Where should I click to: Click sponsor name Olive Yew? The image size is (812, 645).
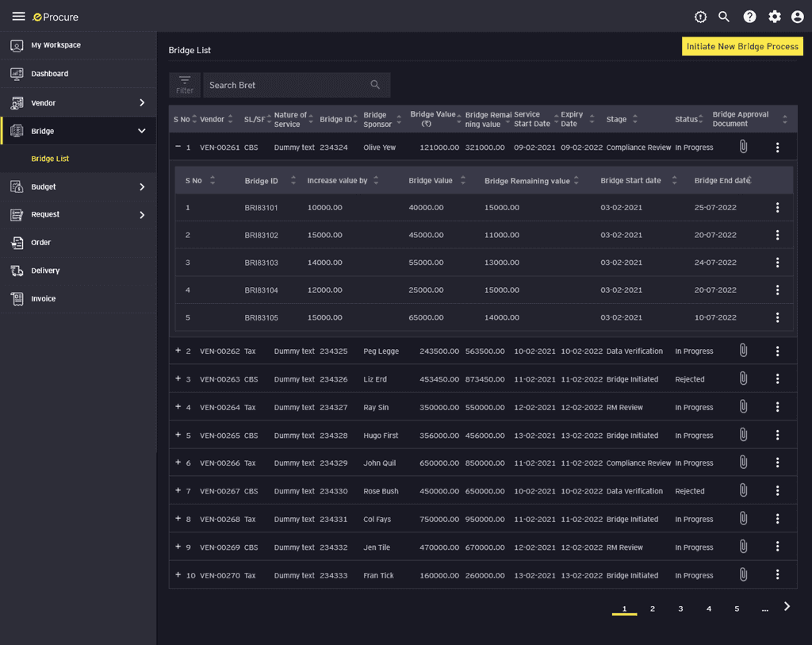pos(380,148)
